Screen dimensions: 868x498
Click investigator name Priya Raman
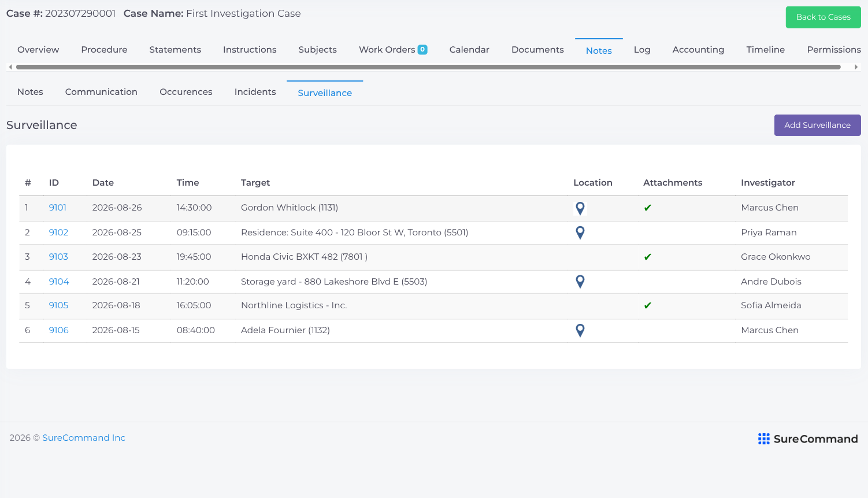pyautogui.click(x=769, y=233)
